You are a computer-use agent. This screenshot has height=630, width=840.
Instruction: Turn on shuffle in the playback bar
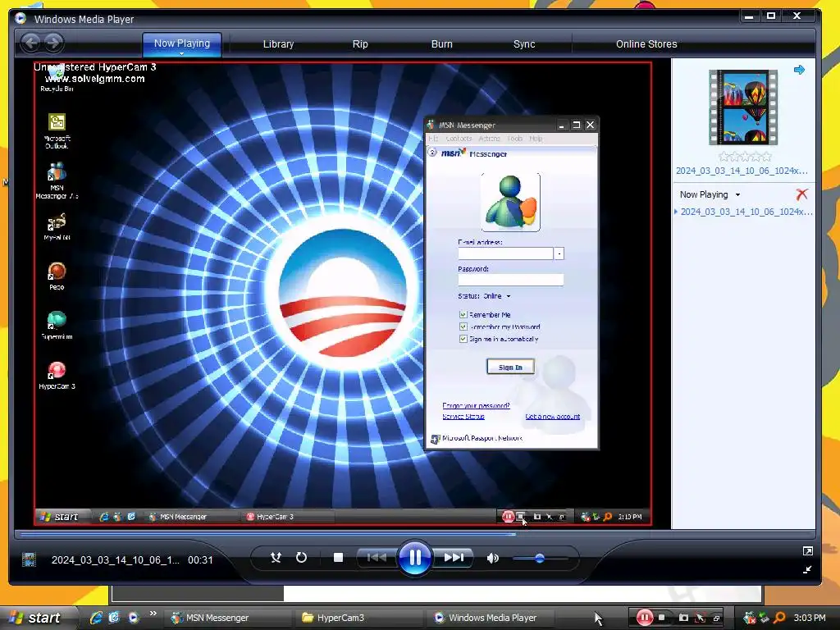[x=276, y=558]
